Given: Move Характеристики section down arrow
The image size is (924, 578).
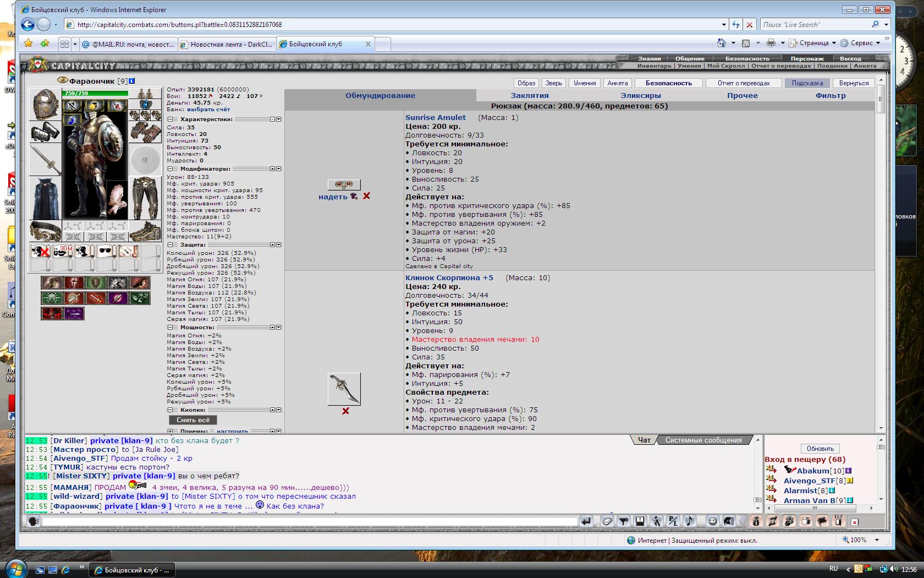Looking at the screenshot, I should click(x=279, y=119).
